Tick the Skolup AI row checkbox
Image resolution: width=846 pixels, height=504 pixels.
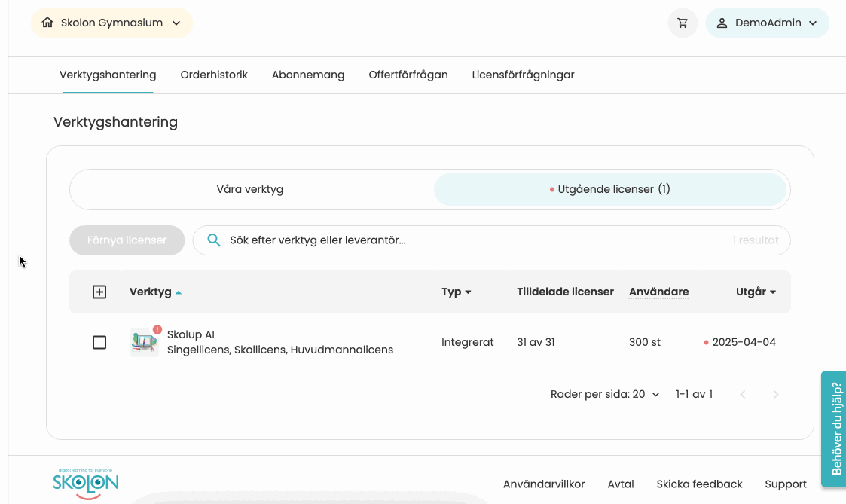[x=99, y=343]
